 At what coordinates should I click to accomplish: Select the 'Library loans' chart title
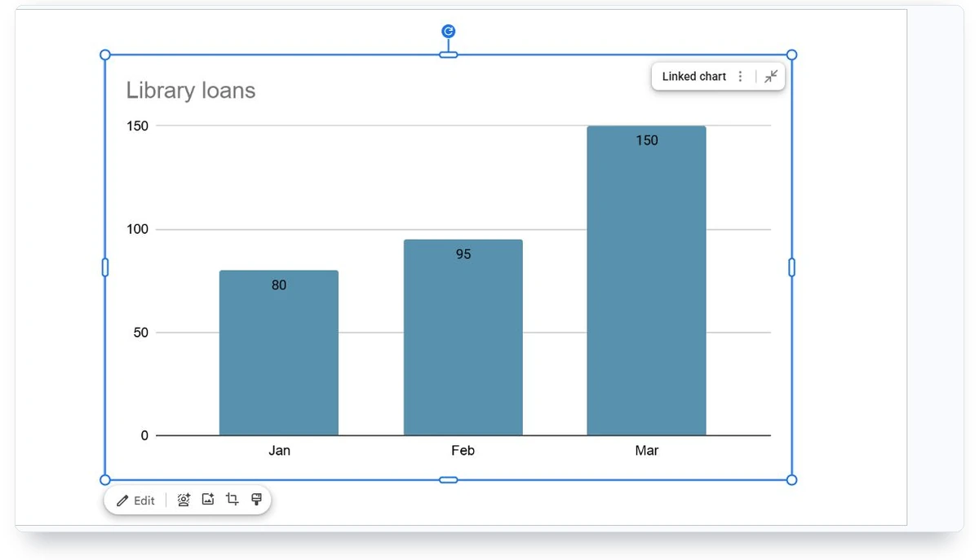[x=191, y=90]
